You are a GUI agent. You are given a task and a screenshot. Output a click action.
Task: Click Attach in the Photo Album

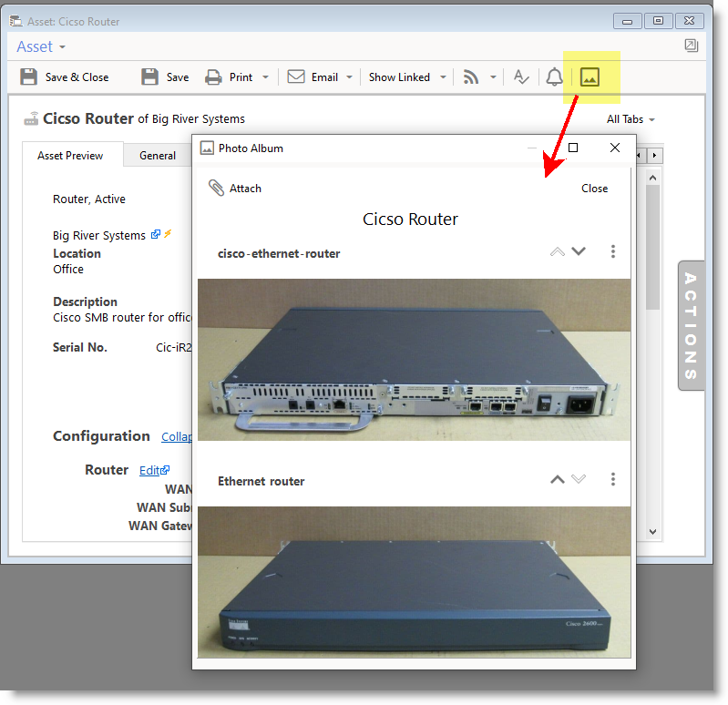coord(235,189)
